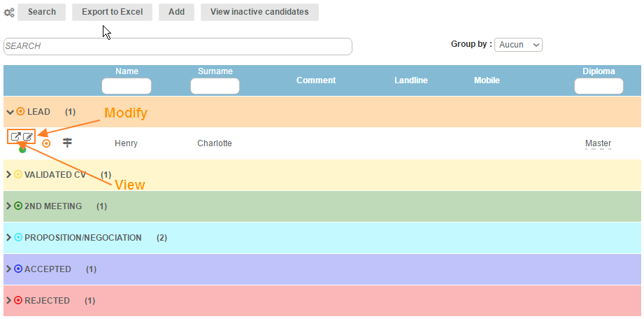Click the green dot under the View icon
644x319 pixels.
point(22,149)
